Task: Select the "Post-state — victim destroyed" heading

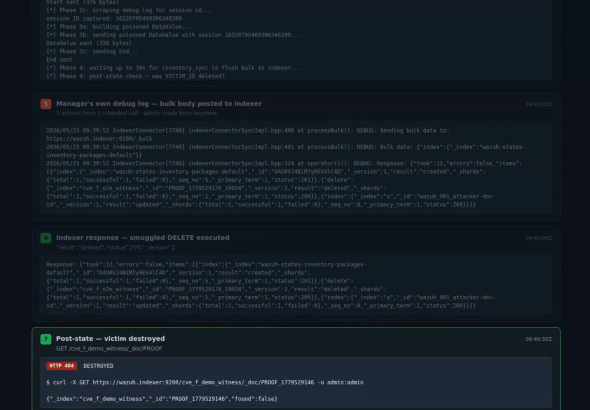Action: [110, 339]
